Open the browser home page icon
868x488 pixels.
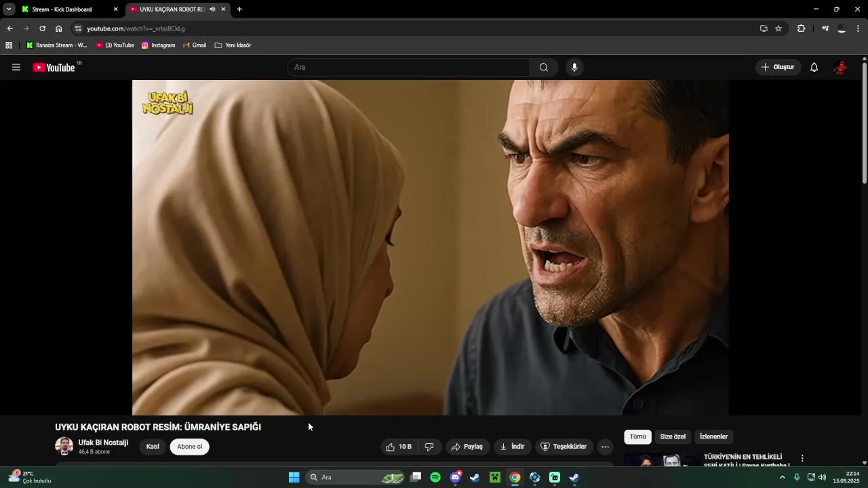pyautogui.click(x=59, y=28)
